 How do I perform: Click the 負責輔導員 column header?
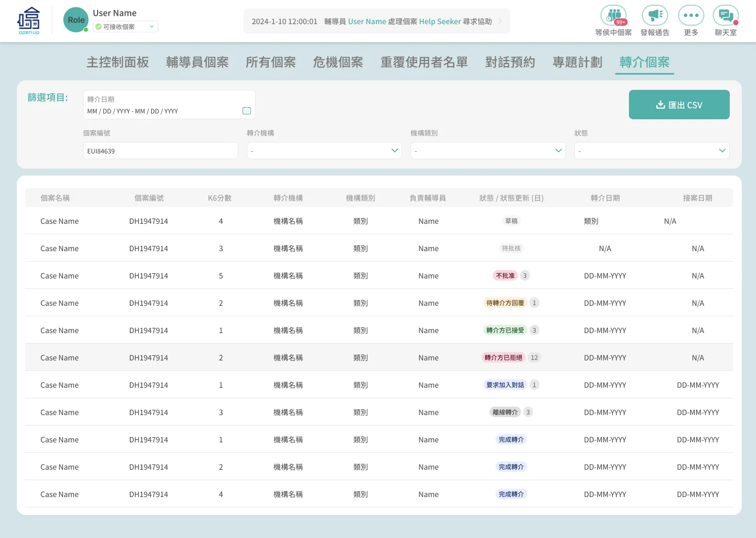[428, 198]
